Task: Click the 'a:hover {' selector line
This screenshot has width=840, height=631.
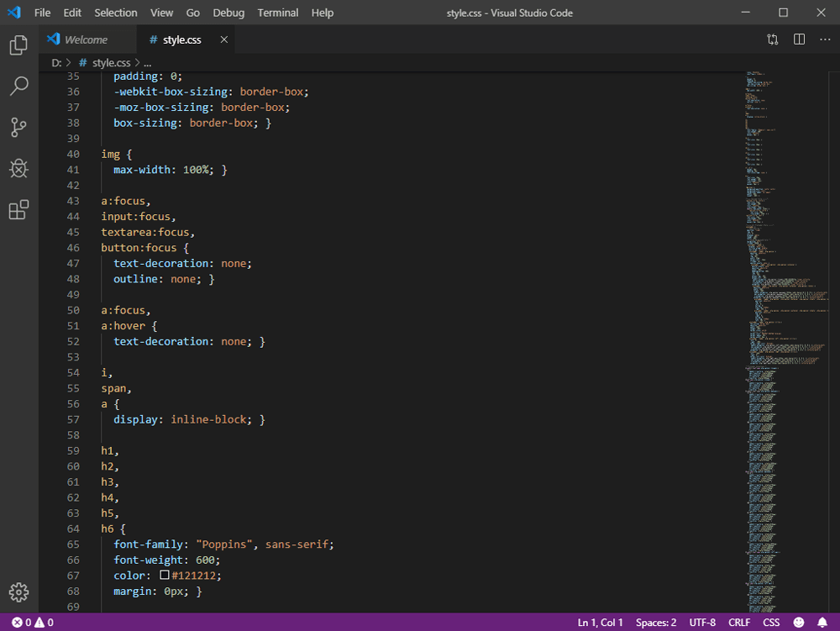Action: click(129, 326)
